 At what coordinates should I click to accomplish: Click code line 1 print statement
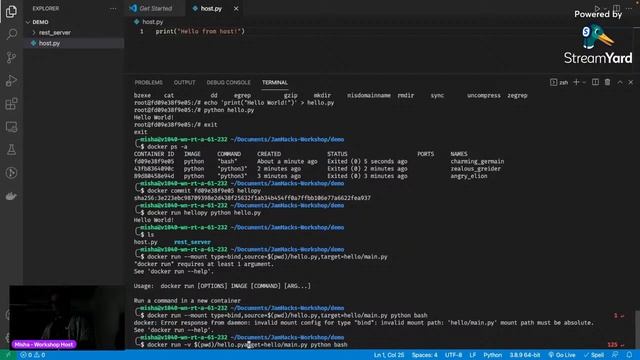pos(200,31)
